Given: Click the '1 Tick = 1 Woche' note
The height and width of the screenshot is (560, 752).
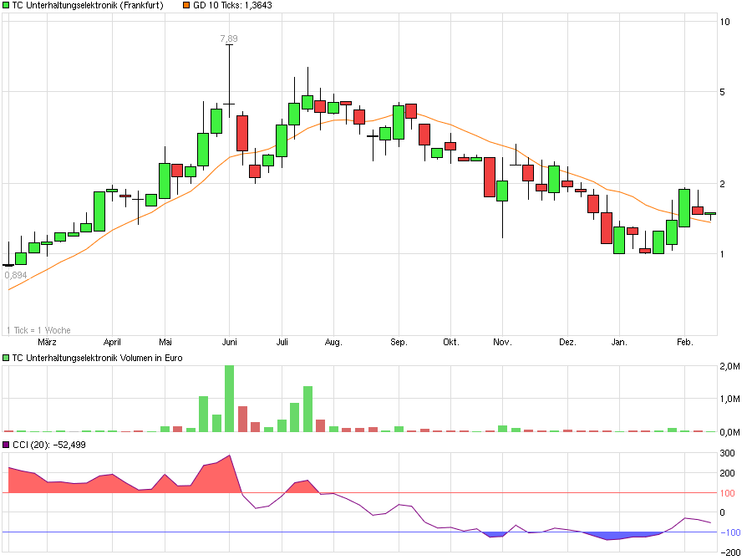Looking at the screenshot, I should pyautogui.click(x=38, y=330).
